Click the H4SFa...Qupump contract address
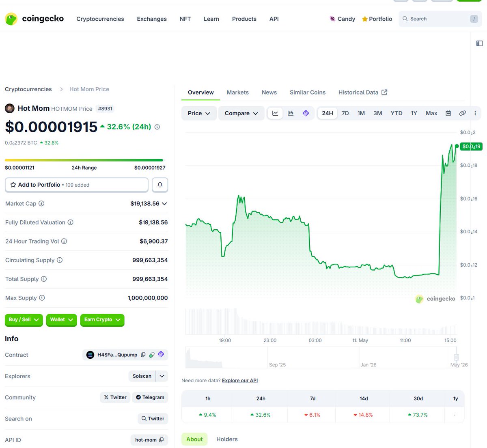The height and width of the screenshot is (448, 487). coord(117,355)
